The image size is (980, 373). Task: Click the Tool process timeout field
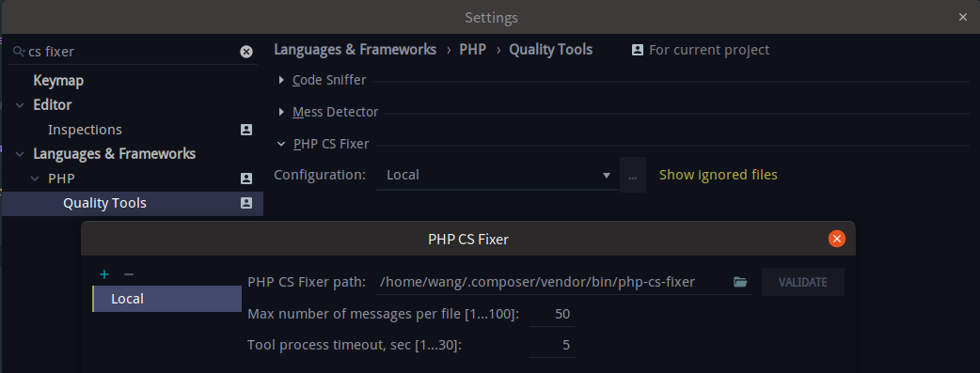click(551, 345)
